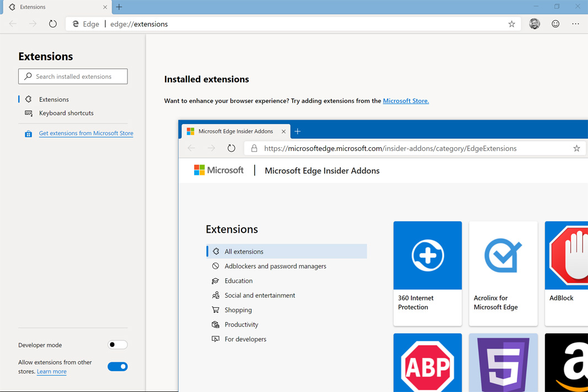Select the Acrolinx for Microsoft Edge tile

(503, 273)
